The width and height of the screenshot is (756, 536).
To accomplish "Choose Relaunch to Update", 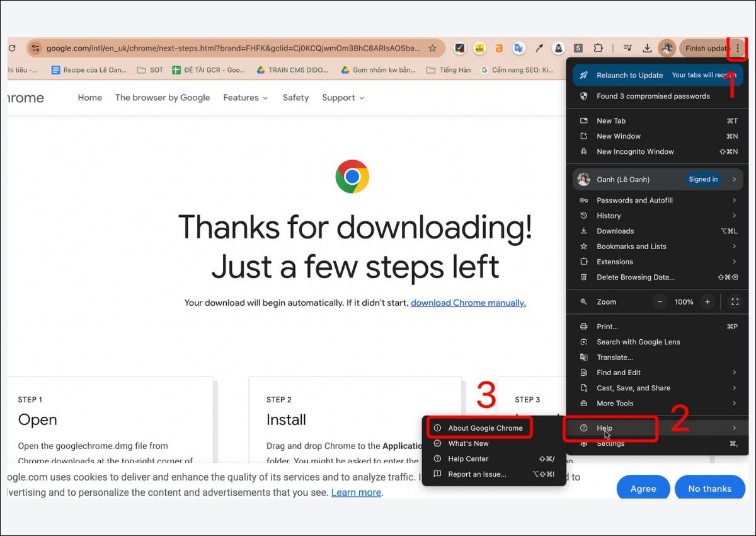I will (x=658, y=75).
